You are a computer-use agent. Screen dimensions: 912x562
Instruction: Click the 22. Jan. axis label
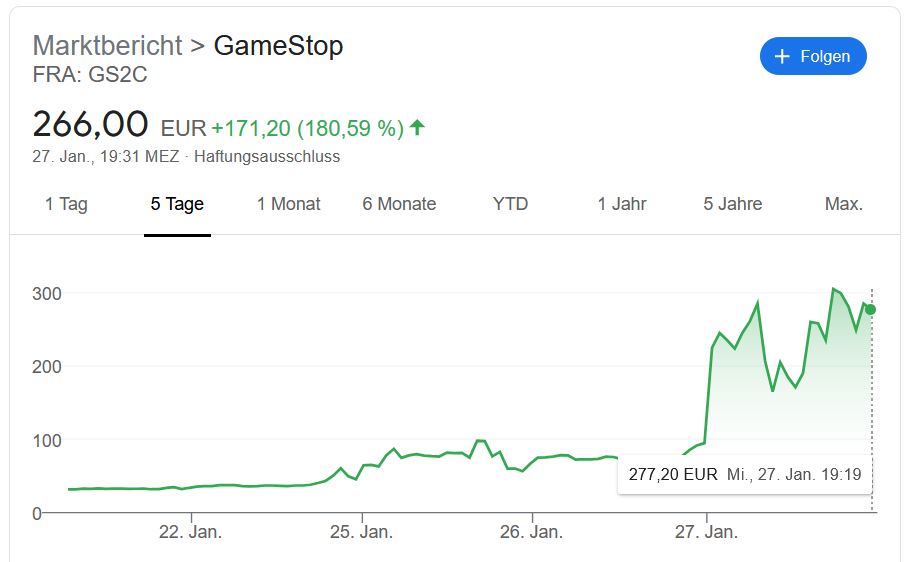click(x=190, y=532)
